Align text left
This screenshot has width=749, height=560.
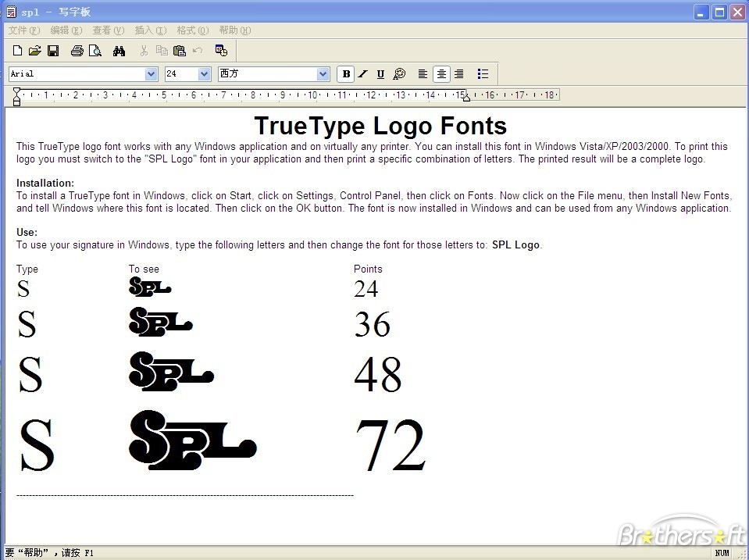click(423, 74)
